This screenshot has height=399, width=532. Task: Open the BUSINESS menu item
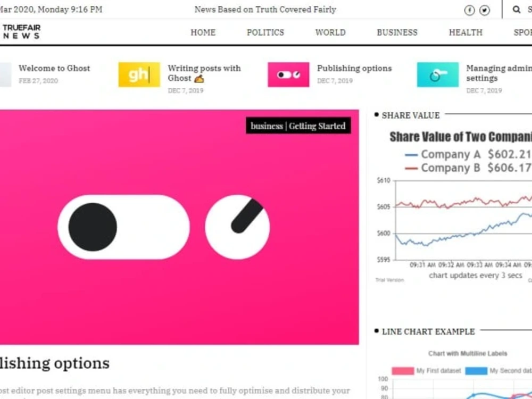pos(397,32)
